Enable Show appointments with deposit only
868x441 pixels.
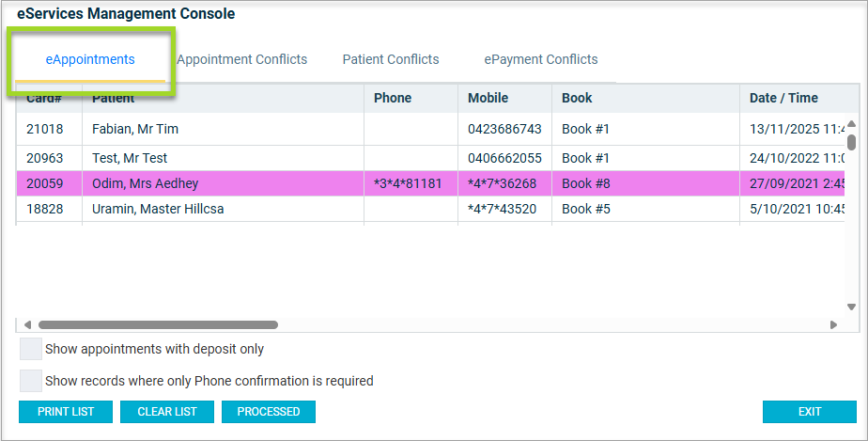click(31, 349)
